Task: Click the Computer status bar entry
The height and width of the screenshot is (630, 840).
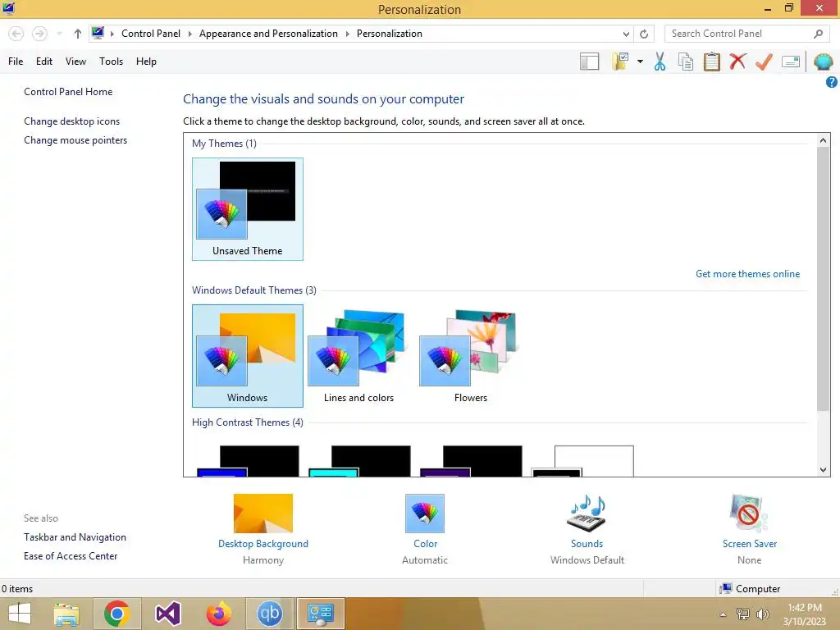Action: tap(750, 589)
